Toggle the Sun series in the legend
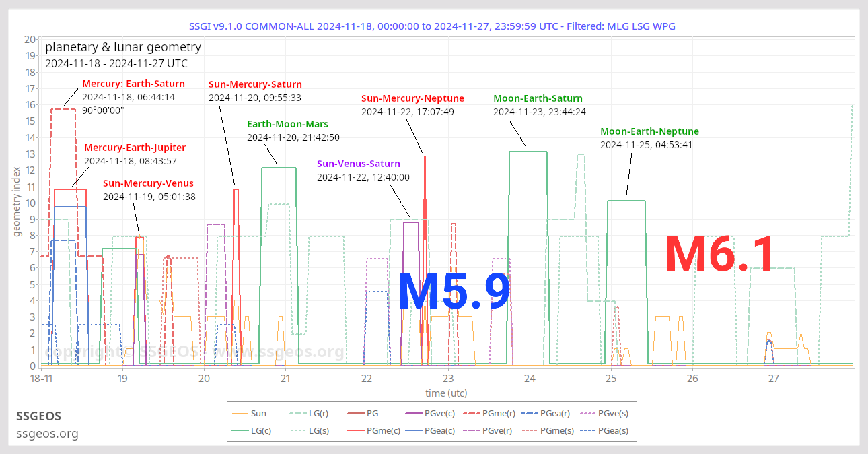868x454 pixels. pos(259,413)
